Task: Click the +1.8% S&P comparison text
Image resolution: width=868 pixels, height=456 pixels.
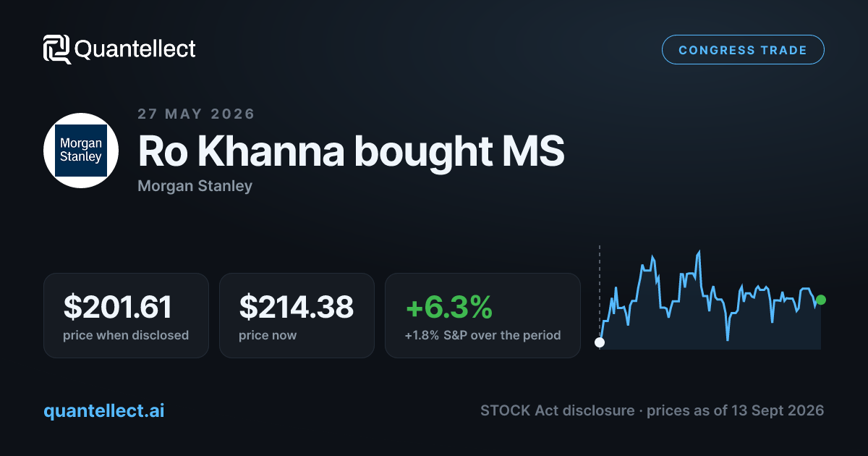Action: [482, 335]
